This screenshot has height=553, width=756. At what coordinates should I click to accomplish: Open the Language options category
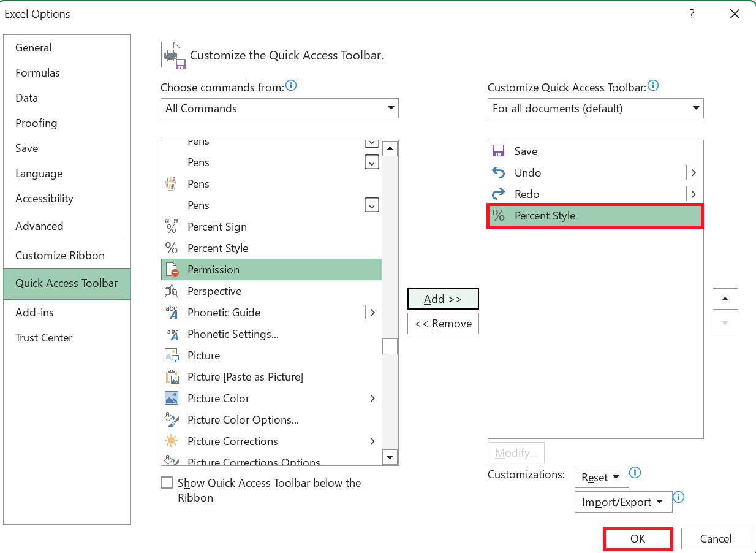(67, 174)
